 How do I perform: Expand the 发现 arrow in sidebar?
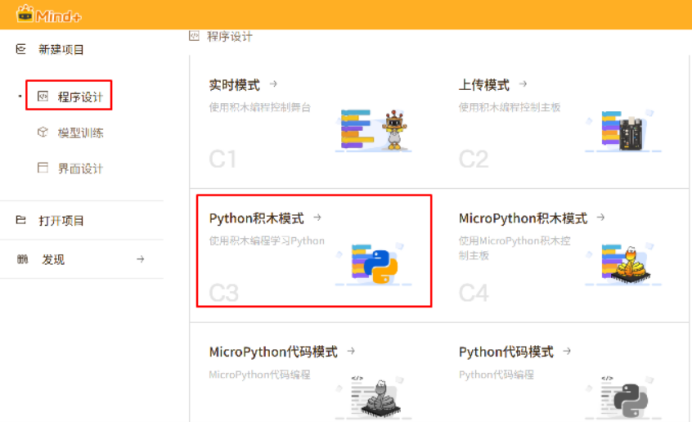[140, 259]
